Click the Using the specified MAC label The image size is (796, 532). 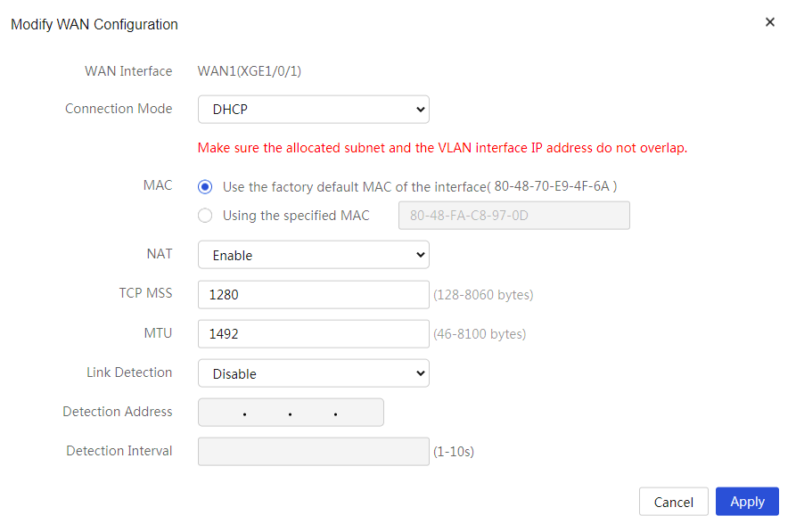tap(296, 216)
